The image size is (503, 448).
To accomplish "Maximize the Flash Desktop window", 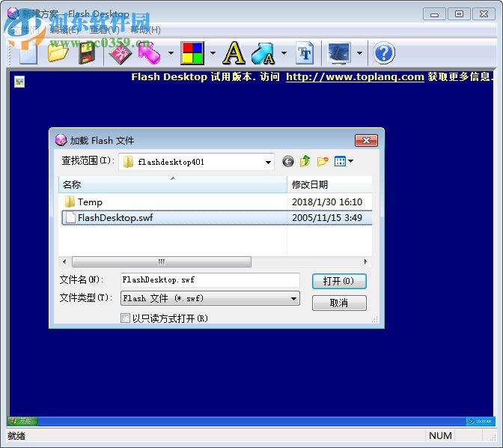I will click(x=459, y=14).
